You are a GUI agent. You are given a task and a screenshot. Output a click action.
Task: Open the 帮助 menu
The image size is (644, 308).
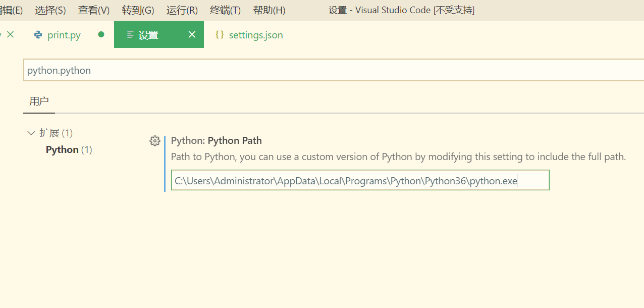[x=269, y=10]
